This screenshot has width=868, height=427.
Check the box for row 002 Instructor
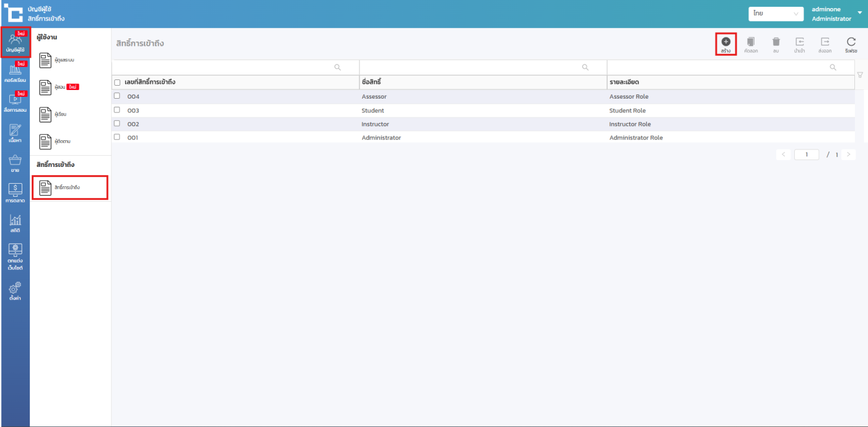[117, 124]
